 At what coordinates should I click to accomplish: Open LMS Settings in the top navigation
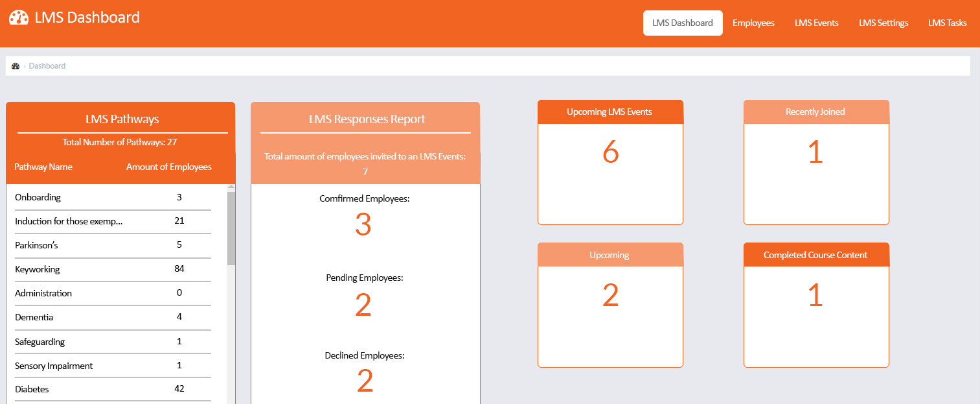883,23
